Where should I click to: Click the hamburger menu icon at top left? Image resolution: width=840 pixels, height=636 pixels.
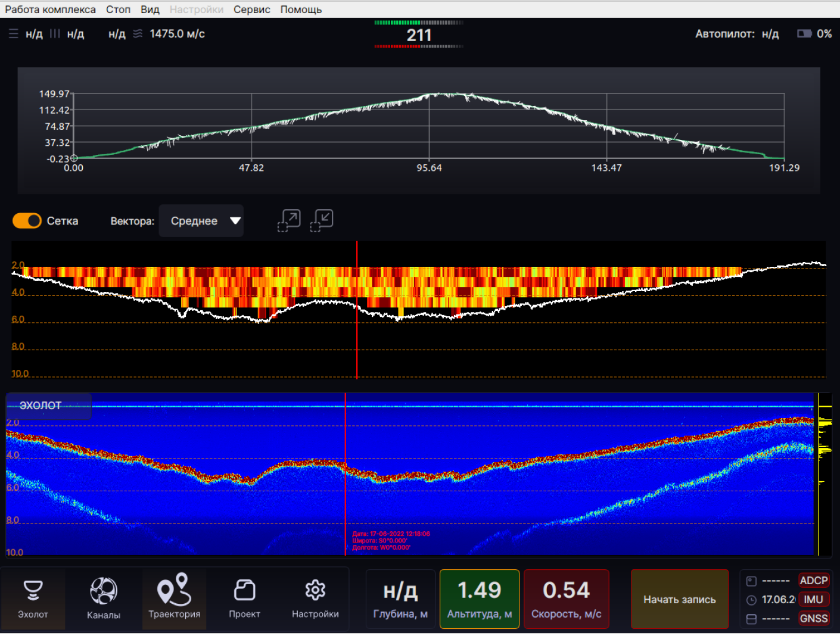click(x=14, y=34)
